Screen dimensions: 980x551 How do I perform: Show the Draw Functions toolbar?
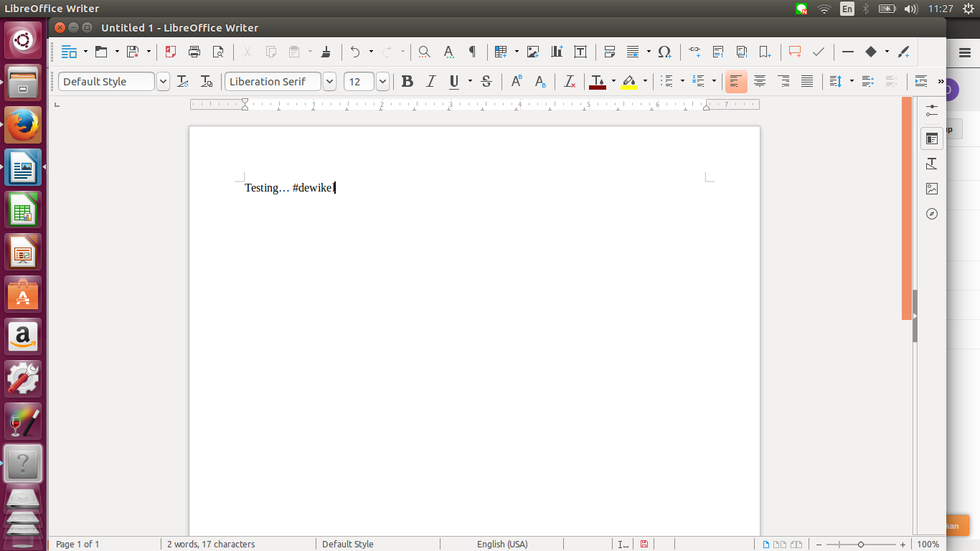[904, 52]
